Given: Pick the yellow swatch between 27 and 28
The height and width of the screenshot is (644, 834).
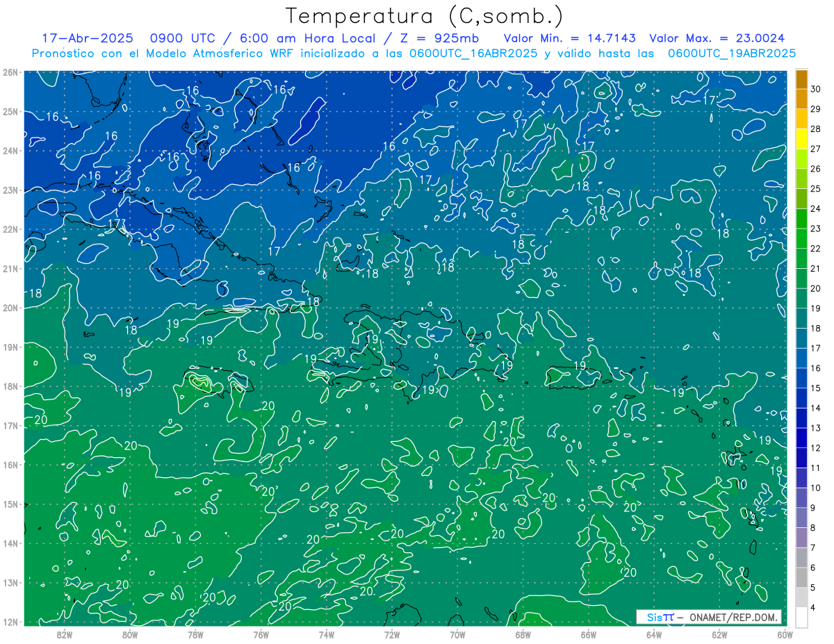Looking at the screenshot, I should click(801, 139).
